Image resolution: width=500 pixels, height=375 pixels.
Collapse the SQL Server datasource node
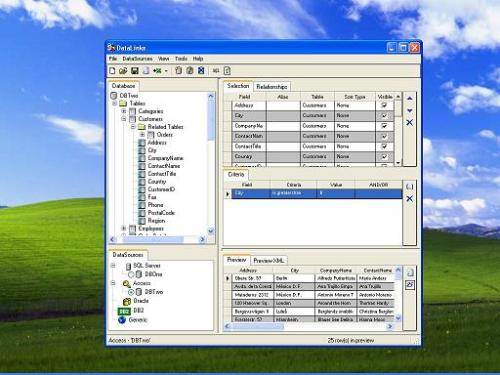tap(113, 266)
